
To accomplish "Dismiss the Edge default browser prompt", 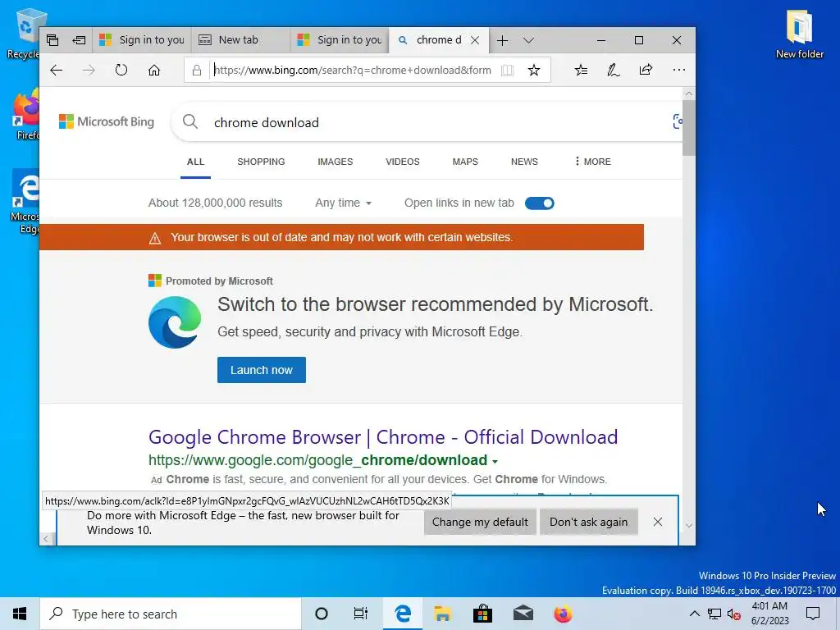I will (658, 522).
